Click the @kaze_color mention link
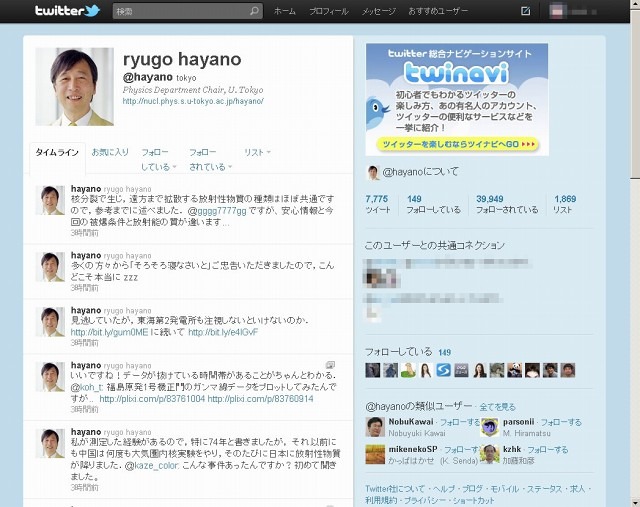Image resolution: width=640 pixels, height=507 pixels. pos(151,465)
